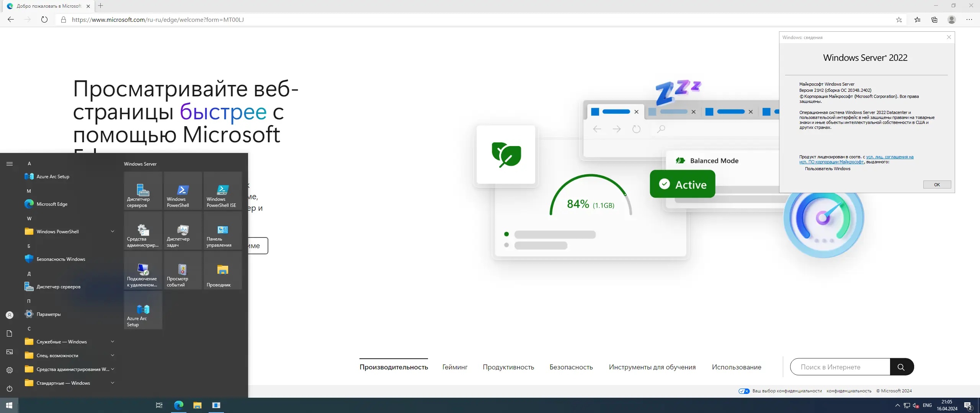Click the Power button in Start menu
The image size is (980, 413).
pos(10,389)
